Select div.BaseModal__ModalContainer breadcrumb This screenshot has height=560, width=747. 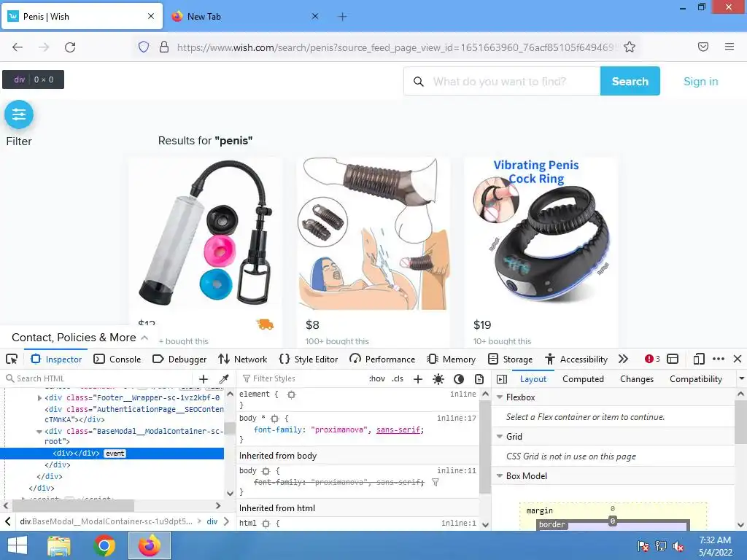pyautogui.click(x=107, y=521)
